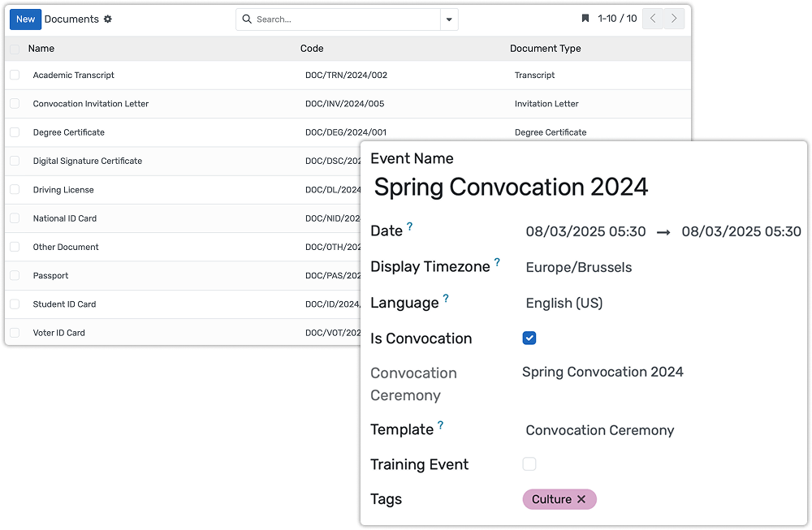The image size is (812, 530).
Task: Click the previous page chevron
Action: (652, 18)
